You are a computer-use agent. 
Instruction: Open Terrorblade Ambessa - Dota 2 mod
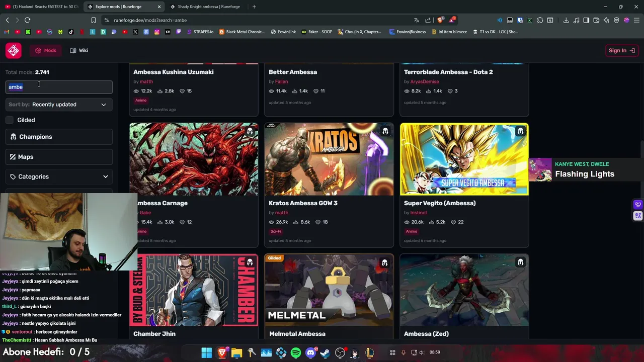click(x=448, y=72)
